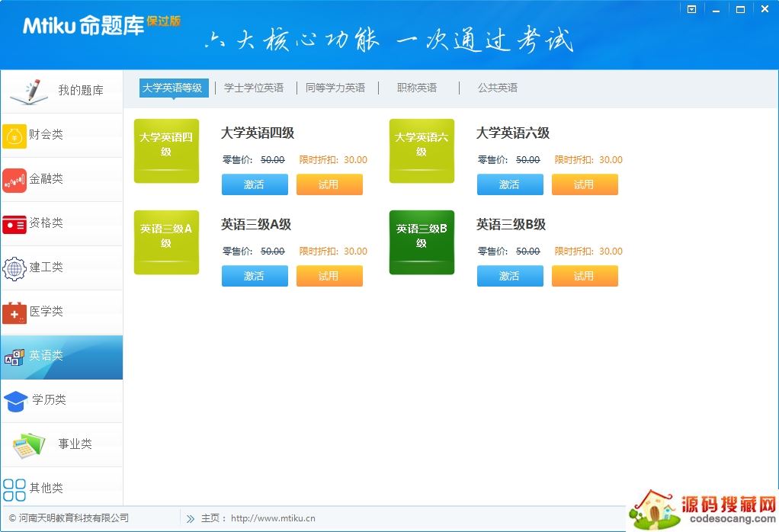Click the 资格类 ID card icon
Viewport: 779px width, 532px height.
[x=14, y=224]
